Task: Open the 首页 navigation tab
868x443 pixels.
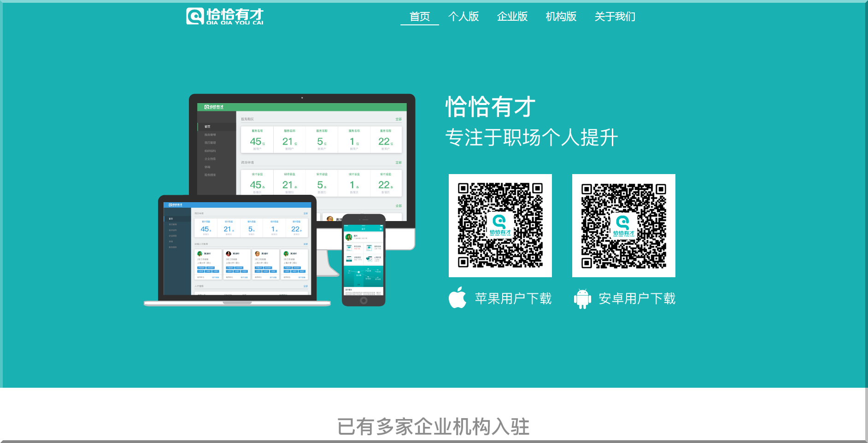Action: point(419,17)
